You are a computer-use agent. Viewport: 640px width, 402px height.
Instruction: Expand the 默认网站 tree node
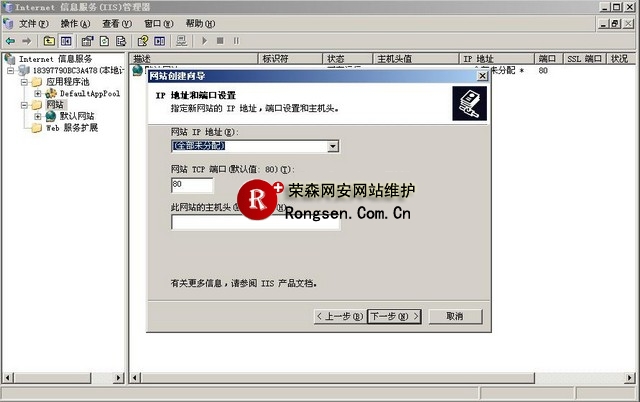pyautogui.click(x=37, y=116)
